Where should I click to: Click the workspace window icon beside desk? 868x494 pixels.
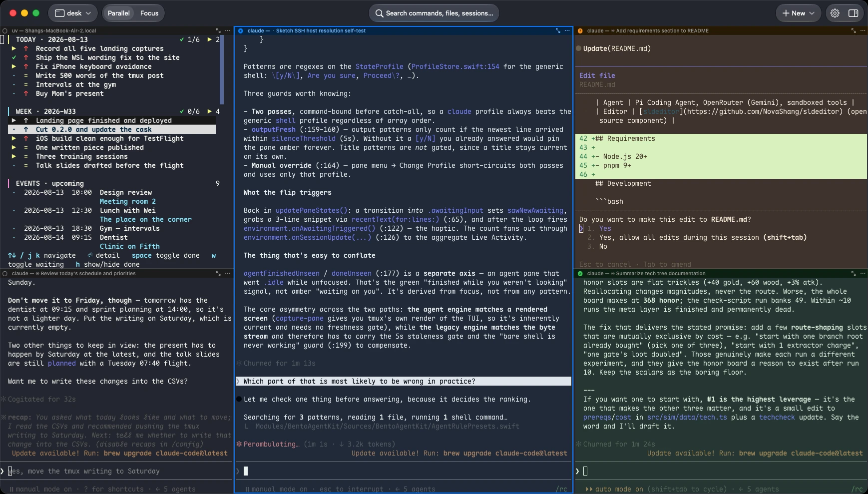click(x=59, y=13)
